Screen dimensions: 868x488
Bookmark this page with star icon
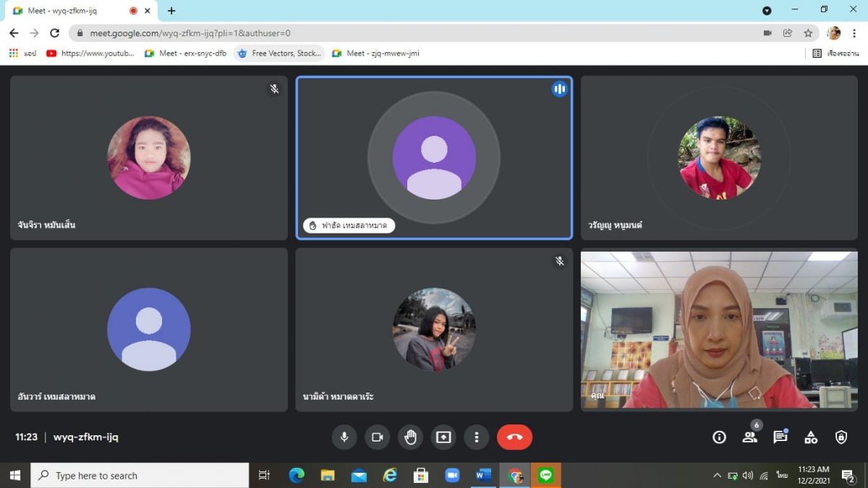[808, 33]
